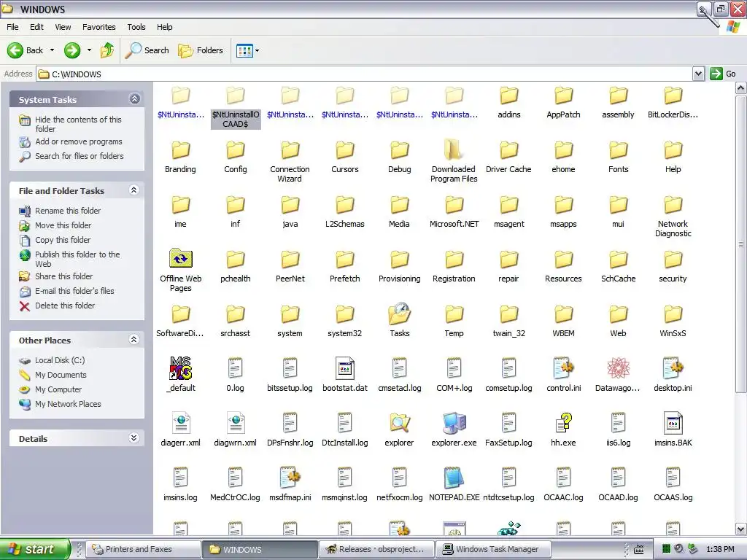Select the explorer folder-search icon
The width and height of the screenshot is (747, 560).
(400, 423)
